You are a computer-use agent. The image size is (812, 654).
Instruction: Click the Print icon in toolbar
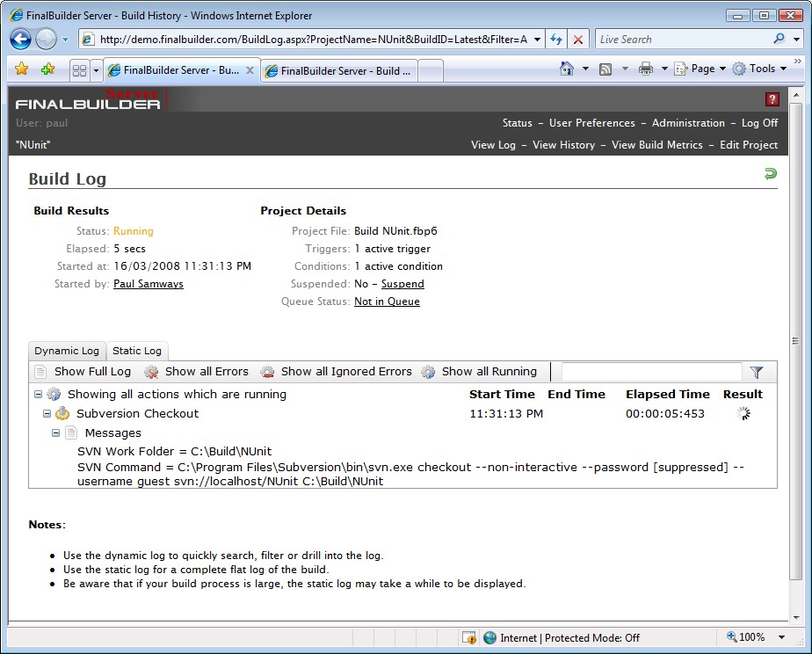645,69
